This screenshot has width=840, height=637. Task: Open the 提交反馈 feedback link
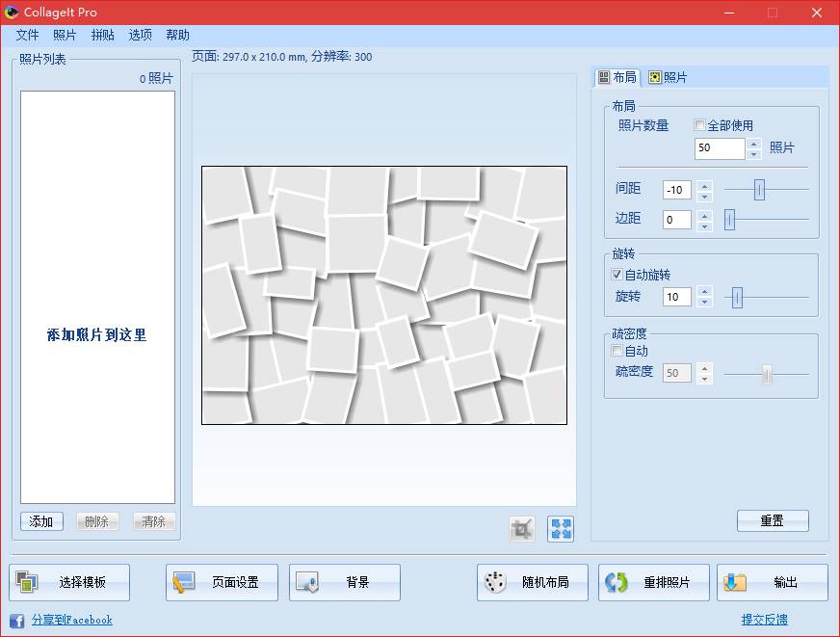[765, 620]
